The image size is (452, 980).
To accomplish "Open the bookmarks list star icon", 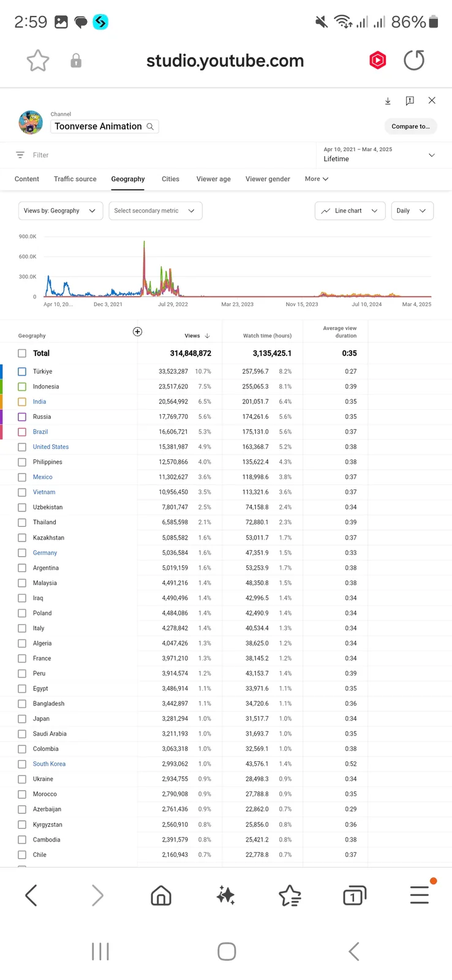I will pos(290,895).
